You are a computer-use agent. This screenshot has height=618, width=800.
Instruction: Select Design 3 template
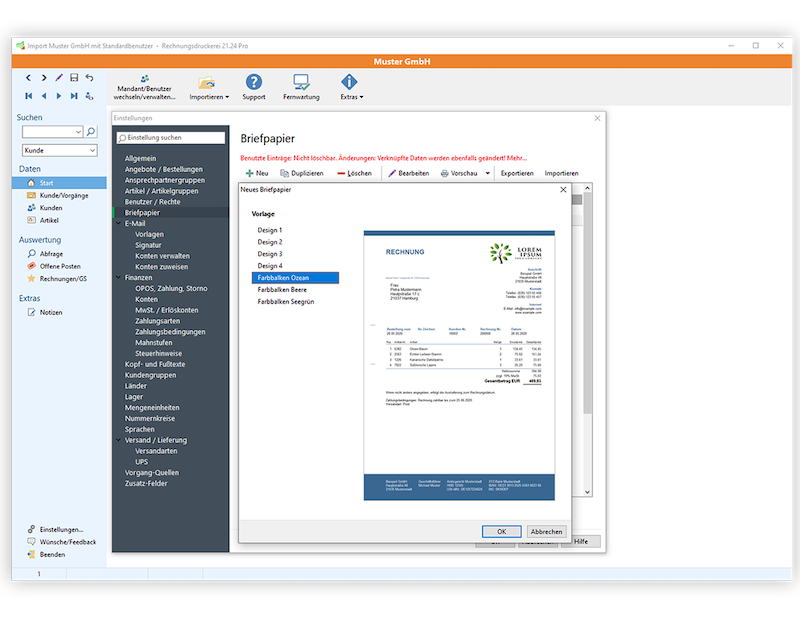point(269,254)
